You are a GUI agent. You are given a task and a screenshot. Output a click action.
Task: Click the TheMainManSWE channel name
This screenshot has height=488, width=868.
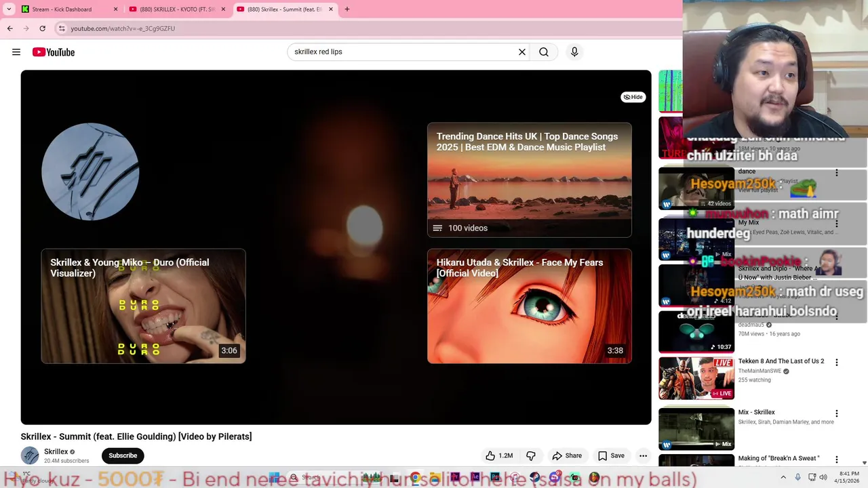point(759,371)
